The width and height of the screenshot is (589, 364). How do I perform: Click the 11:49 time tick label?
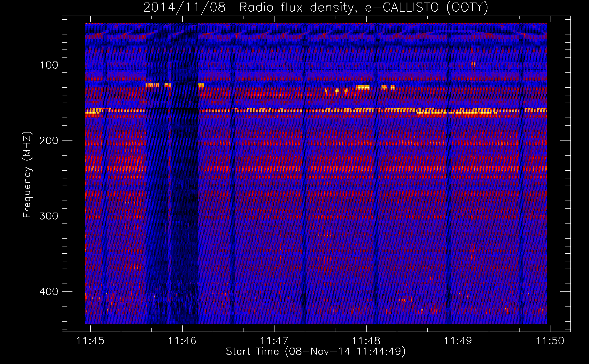458,341
